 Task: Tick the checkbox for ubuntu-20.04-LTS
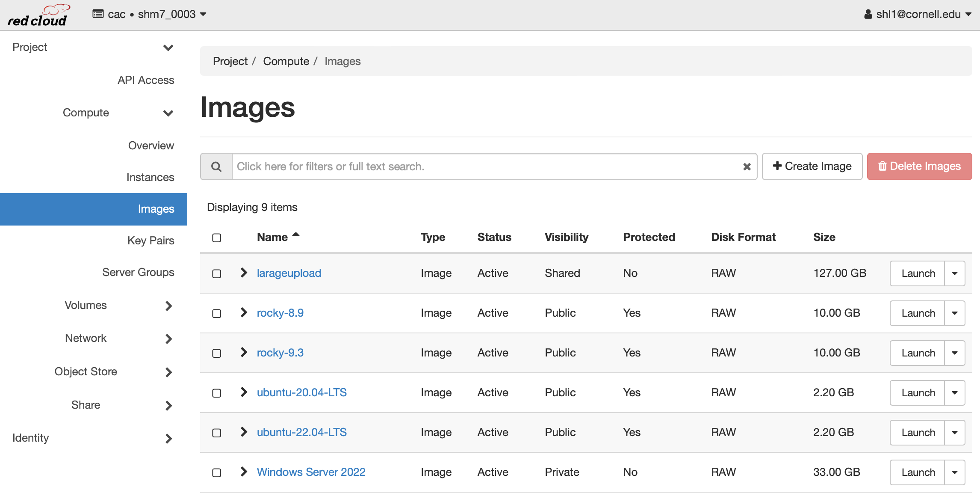[217, 393]
